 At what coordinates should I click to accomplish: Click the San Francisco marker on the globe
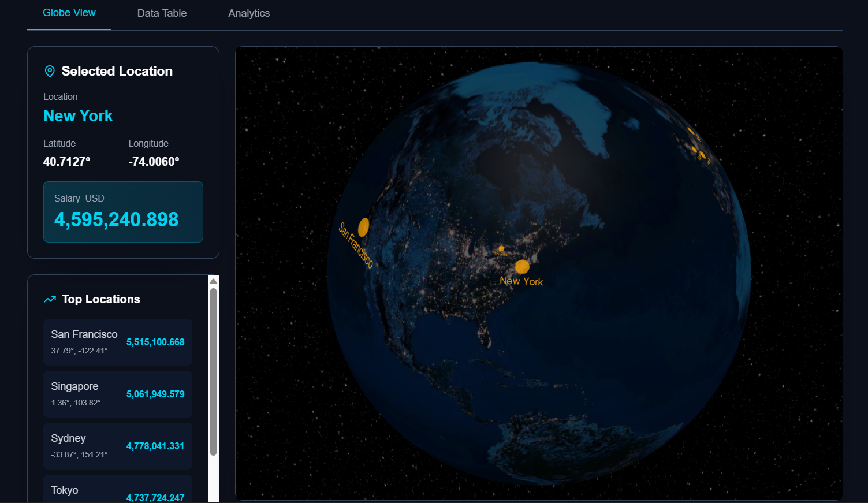[363, 227]
